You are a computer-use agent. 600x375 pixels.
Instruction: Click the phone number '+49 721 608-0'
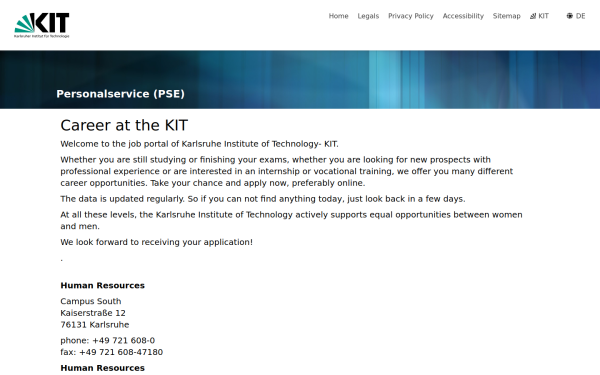pyautogui.click(x=124, y=340)
